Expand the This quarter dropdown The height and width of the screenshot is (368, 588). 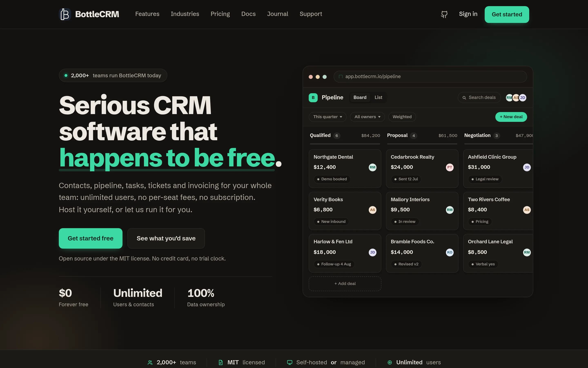[327, 117]
